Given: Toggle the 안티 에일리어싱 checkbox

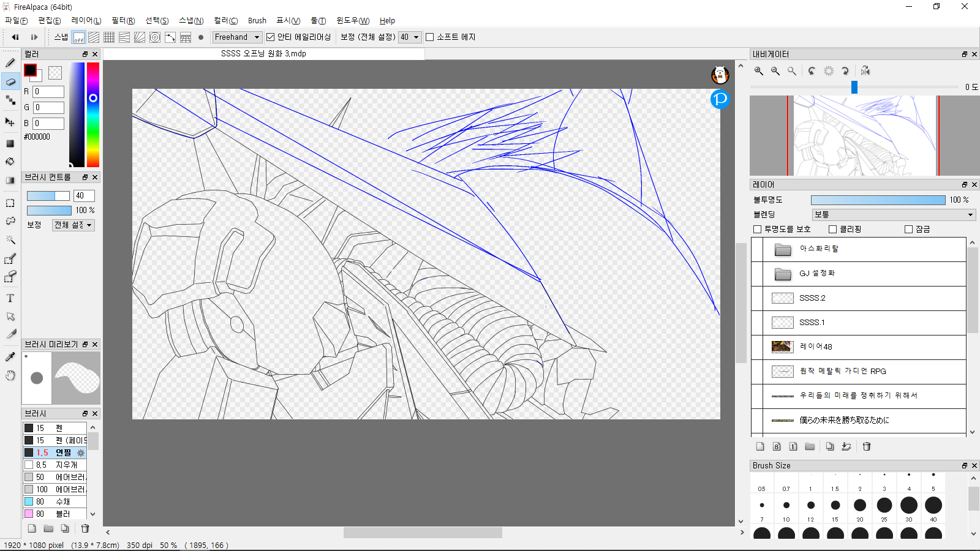Looking at the screenshot, I should tap(270, 37).
